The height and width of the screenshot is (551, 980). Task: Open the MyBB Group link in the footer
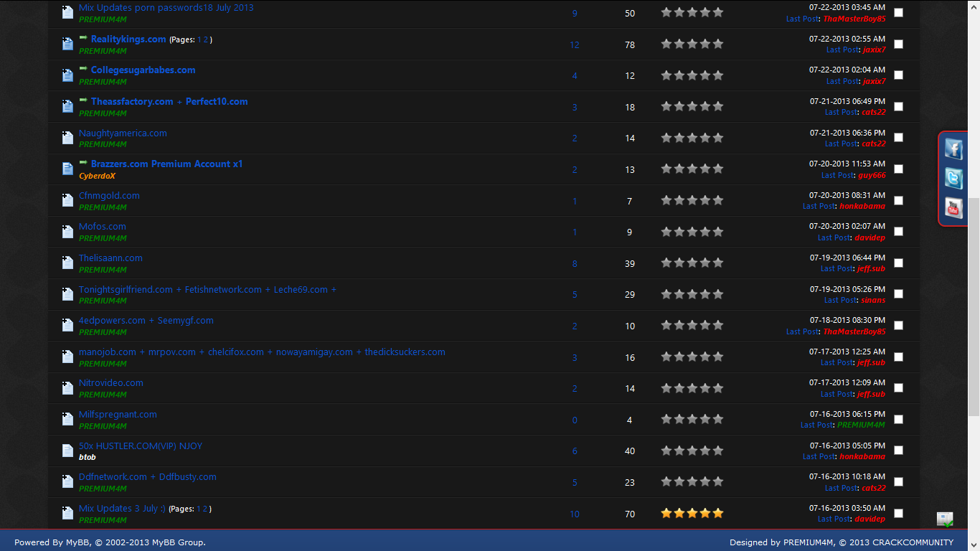[179, 542]
